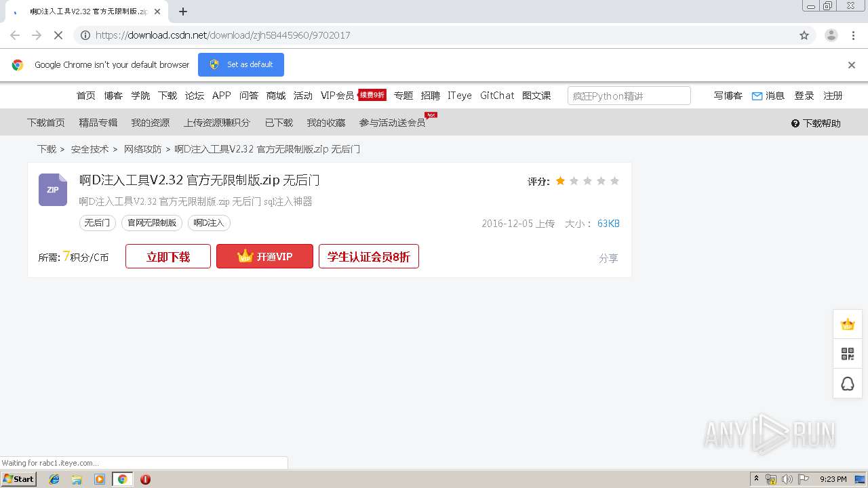Open 博客 in top navigation
This screenshot has width=868, height=488.
click(113, 96)
